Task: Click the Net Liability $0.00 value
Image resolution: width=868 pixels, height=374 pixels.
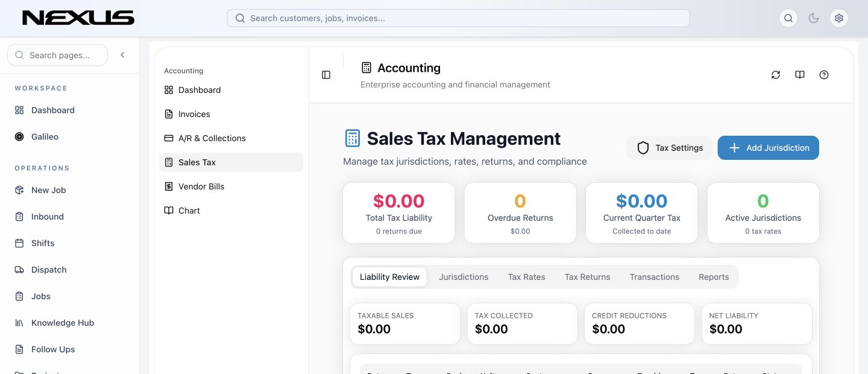Action: click(726, 329)
